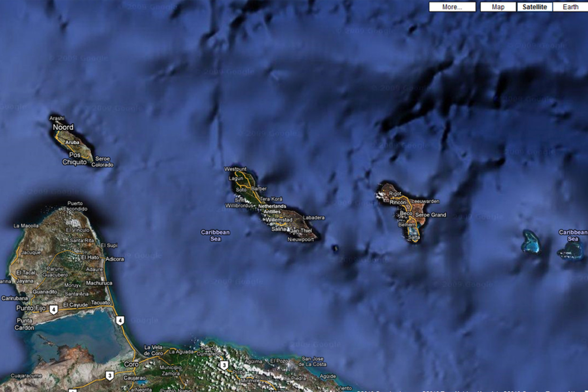Click the Seroe Grand label
Image resolution: width=588 pixels, height=392 pixels.
tap(431, 215)
